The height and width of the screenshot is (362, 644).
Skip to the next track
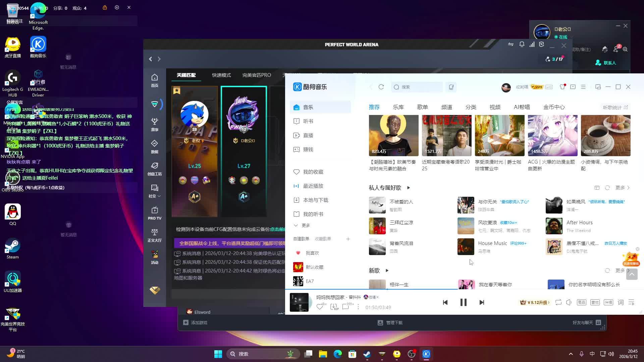coord(482,302)
